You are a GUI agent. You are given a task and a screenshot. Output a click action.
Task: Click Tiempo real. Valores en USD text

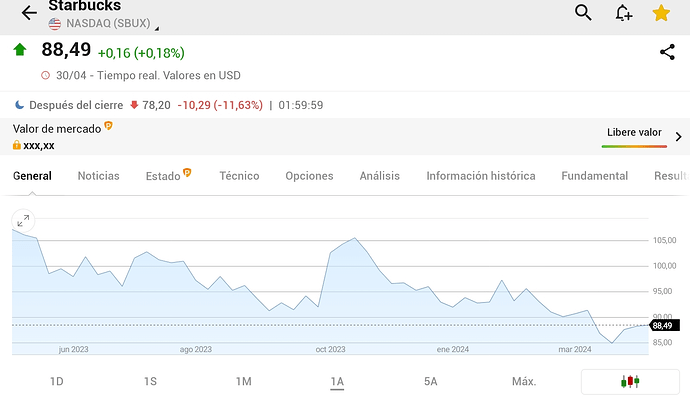click(169, 75)
